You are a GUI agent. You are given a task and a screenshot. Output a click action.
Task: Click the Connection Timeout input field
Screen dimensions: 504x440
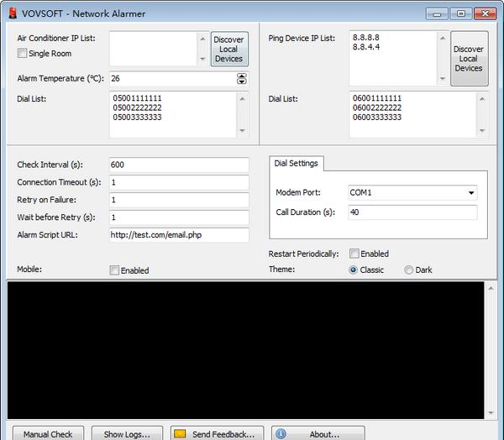(179, 182)
